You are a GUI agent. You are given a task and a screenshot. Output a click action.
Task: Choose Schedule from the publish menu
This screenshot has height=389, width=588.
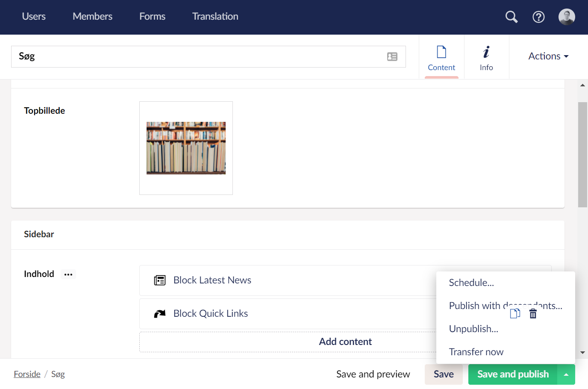click(471, 283)
